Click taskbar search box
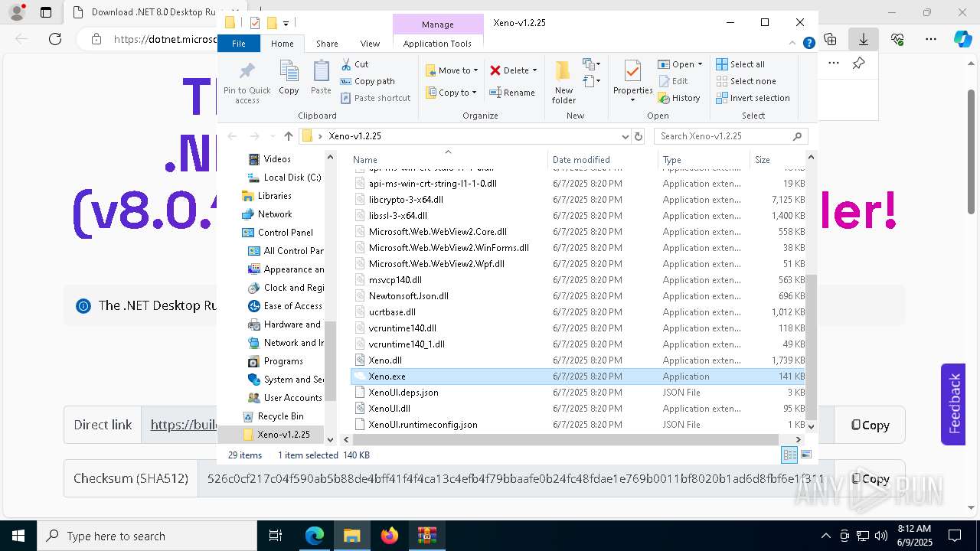980x551 pixels. pyautogui.click(x=147, y=536)
